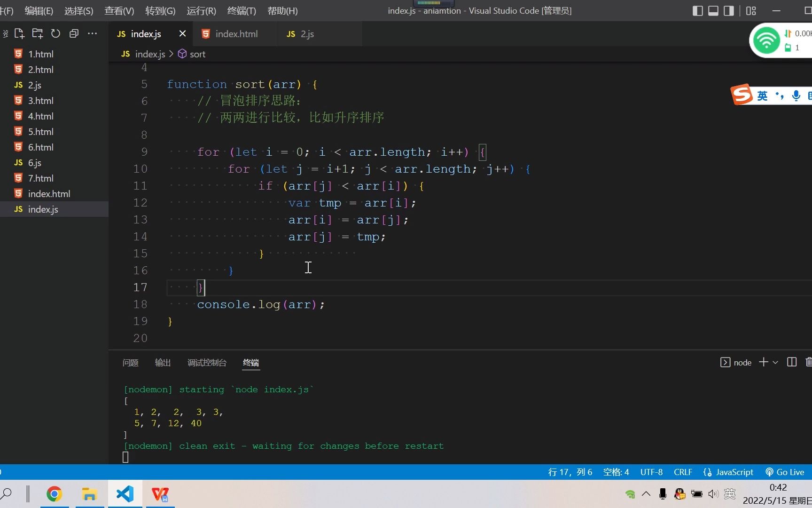The image size is (812, 508).
Task: Click green WiFi floating widget icon
Action: click(766, 40)
